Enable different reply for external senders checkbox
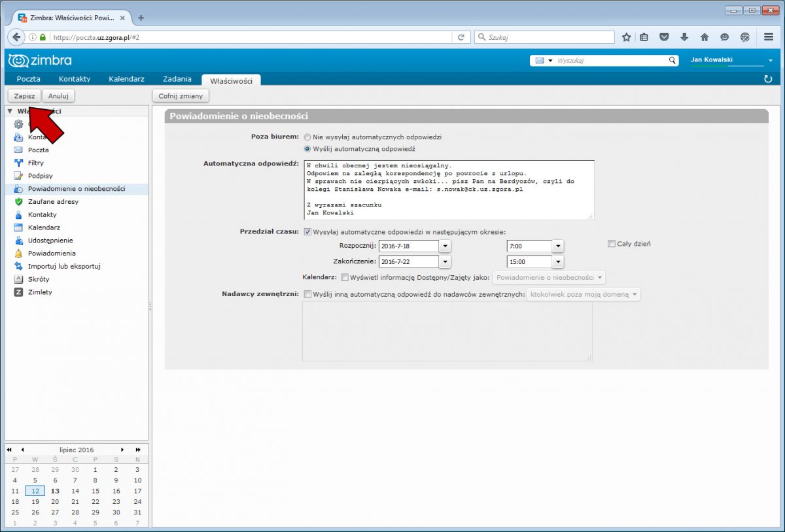 coord(307,295)
